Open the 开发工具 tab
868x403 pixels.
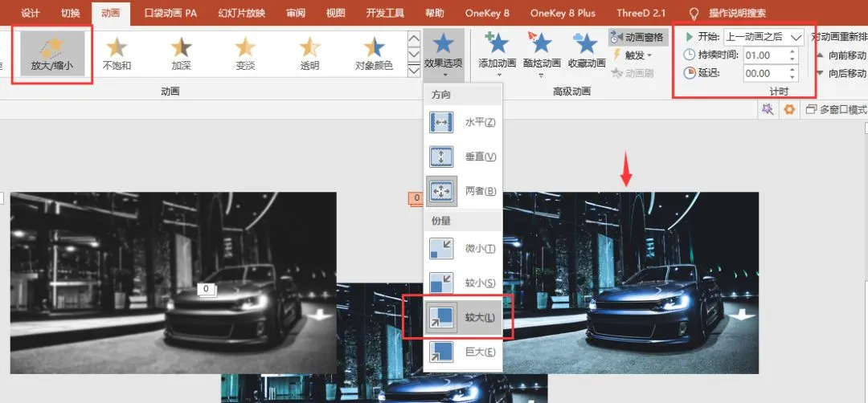(x=385, y=13)
